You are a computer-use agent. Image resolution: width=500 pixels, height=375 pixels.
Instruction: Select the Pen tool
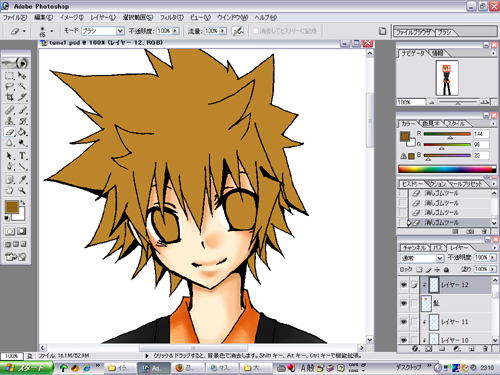point(9,167)
